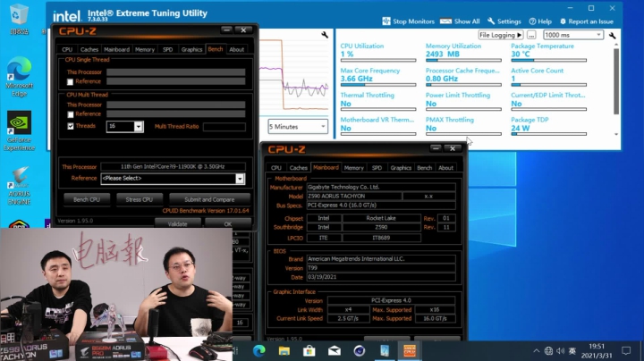644x361 pixels.
Task: Open the Mail app from the taskbar
Action: pos(335,351)
